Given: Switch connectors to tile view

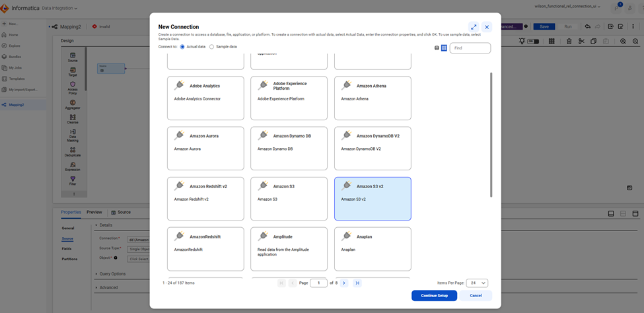Looking at the screenshot, I should click(x=444, y=48).
